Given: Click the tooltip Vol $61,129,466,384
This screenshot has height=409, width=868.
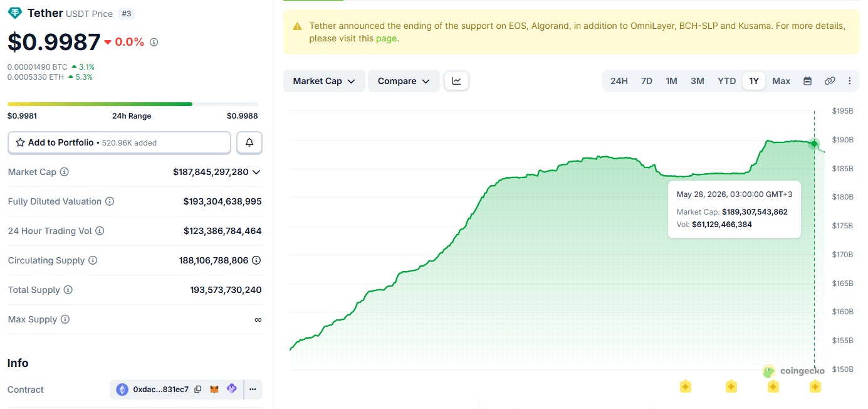Looking at the screenshot, I should pos(722,225).
